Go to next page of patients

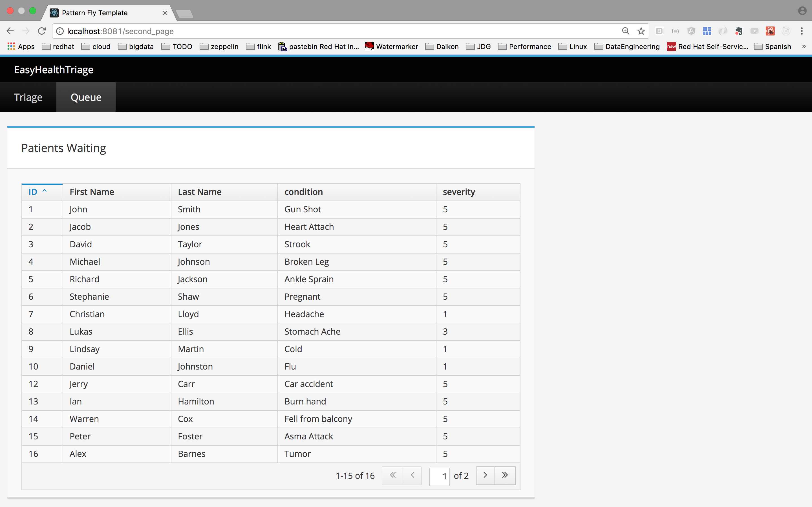click(x=485, y=475)
